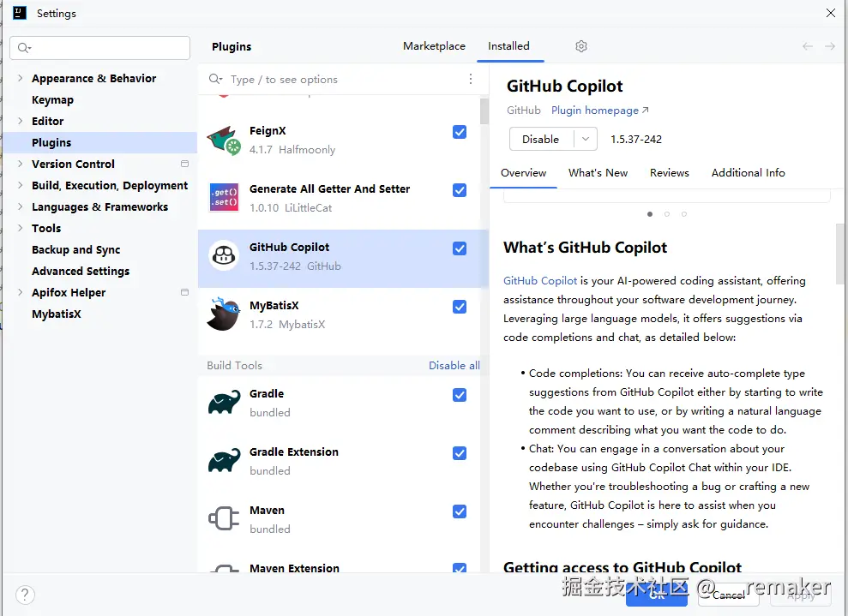Open the Reviews tab
This screenshot has width=848, height=616.
pos(669,173)
